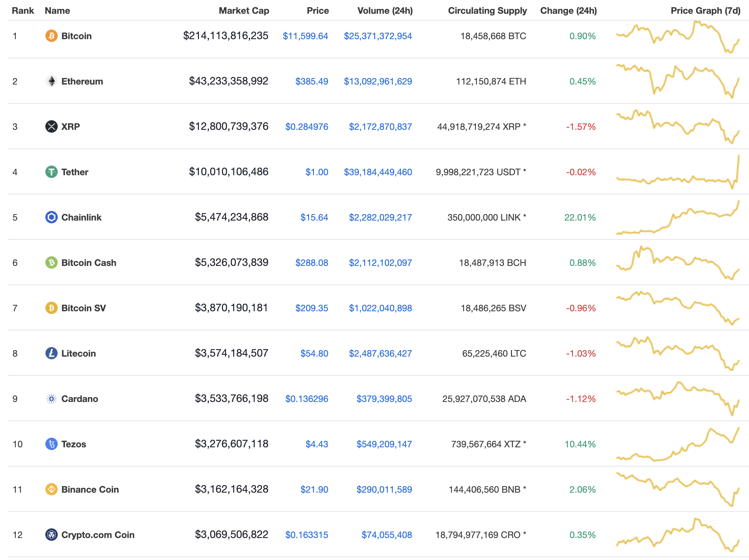Sort by Change (24h) column header
Viewport: 749px width, 560px height.
[x=569, y=11]
